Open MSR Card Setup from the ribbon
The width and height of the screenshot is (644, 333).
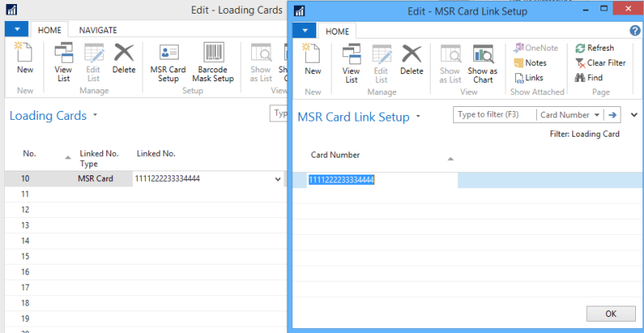168,62
